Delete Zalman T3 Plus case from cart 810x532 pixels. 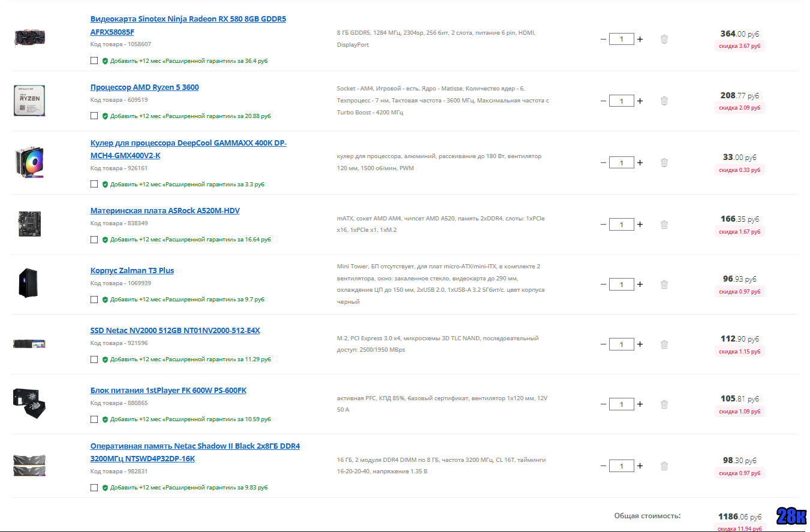664,284
